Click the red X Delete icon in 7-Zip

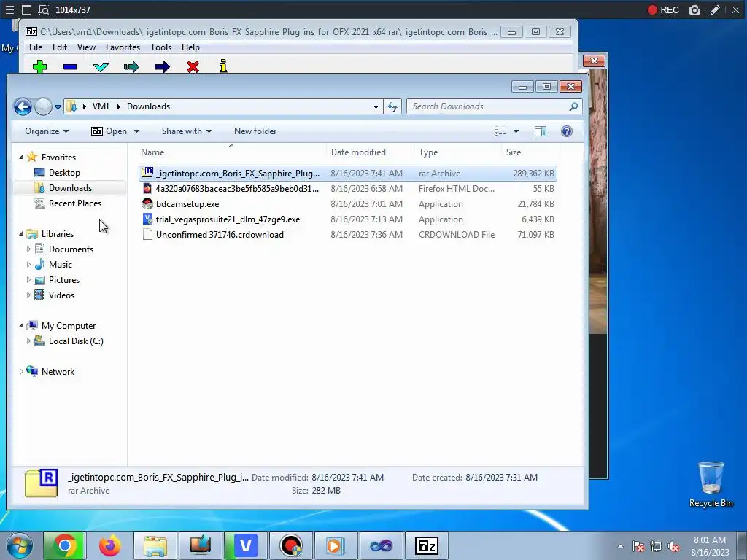(x=193, y=67)
